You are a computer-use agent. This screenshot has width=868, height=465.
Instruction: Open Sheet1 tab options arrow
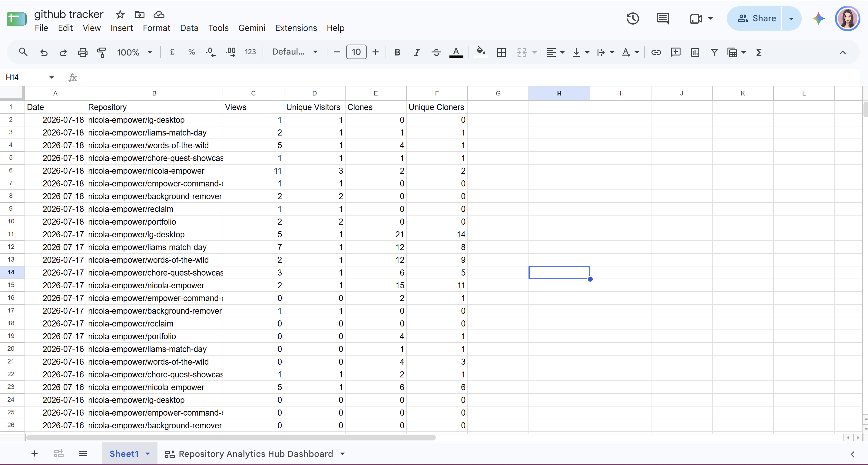click(147, 454)
